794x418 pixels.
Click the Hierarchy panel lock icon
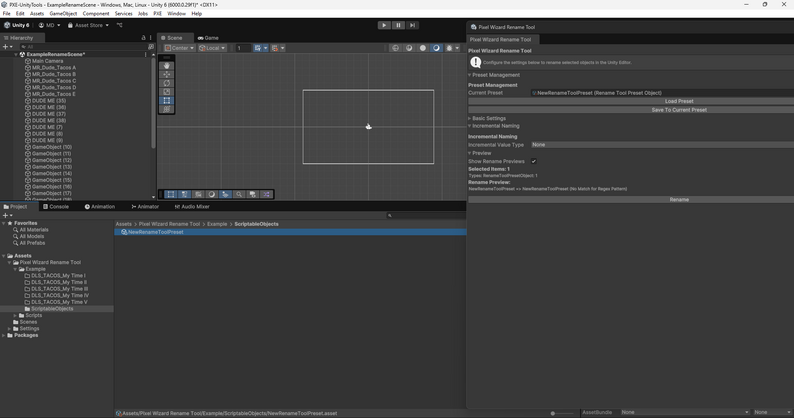tap(143, 38)
